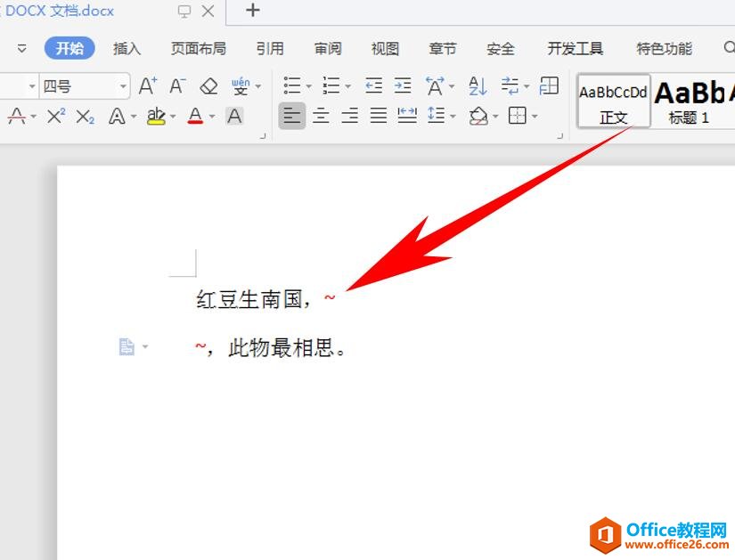Sort text with the A-Z icon
Screen dimensions: 735x560
click(x=478, y=85)
